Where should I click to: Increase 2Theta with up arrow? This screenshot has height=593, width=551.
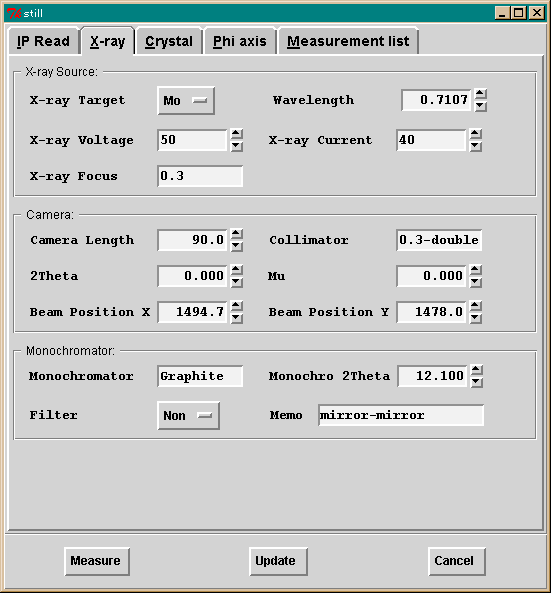[x=237, y=270]
